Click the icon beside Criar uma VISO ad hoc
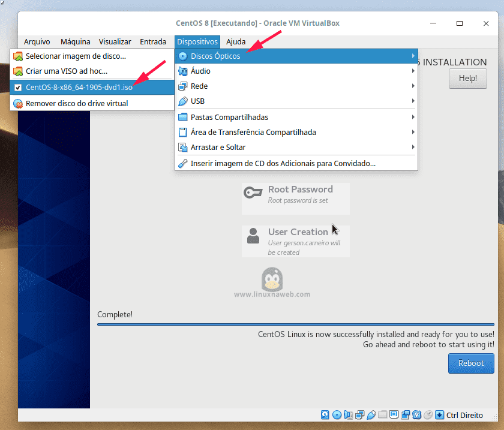The image size is (504, 430). tap(18, 71)
